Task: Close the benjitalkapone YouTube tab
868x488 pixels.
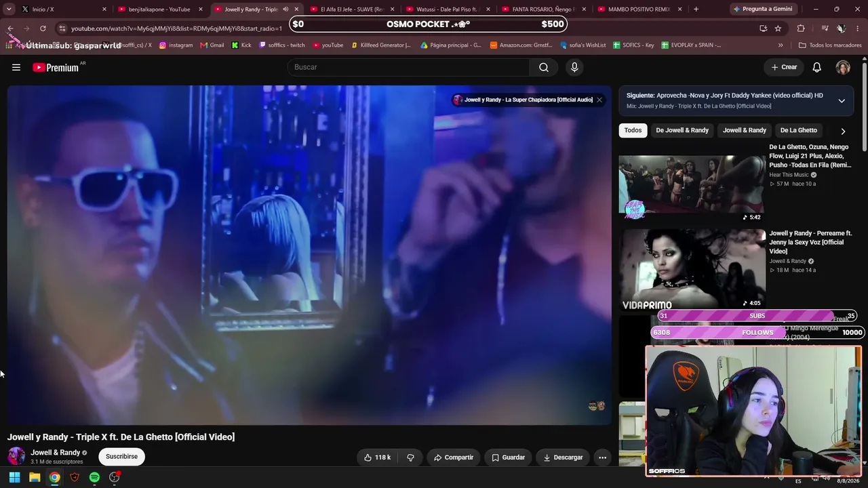Action: click(x=201, y=9)
